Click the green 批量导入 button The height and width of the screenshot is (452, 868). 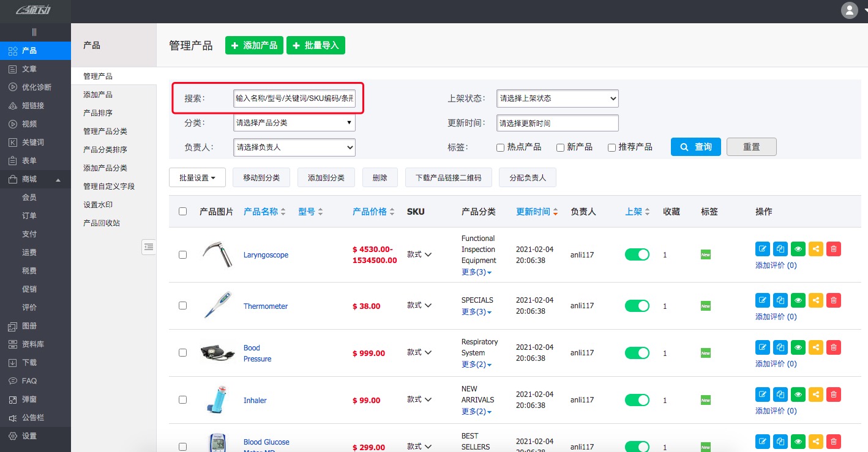[x=316, y=45]
